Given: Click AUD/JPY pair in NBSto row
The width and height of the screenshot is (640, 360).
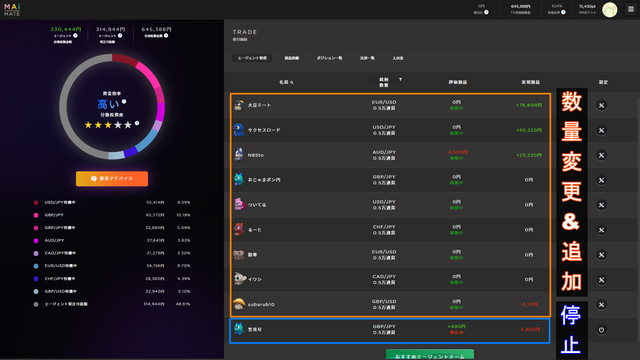Looking at the screenshot, I should tap(384, 152).
